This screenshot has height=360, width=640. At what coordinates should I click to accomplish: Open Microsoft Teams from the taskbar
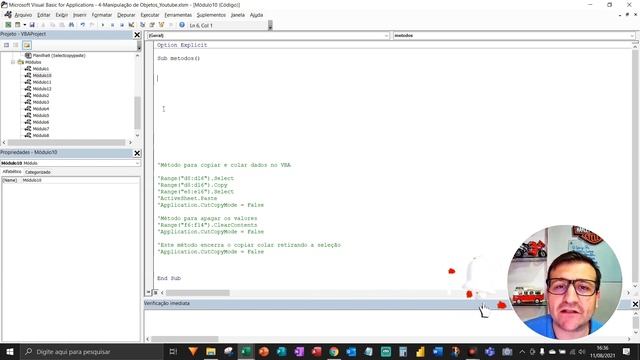(x=489, y=351)
